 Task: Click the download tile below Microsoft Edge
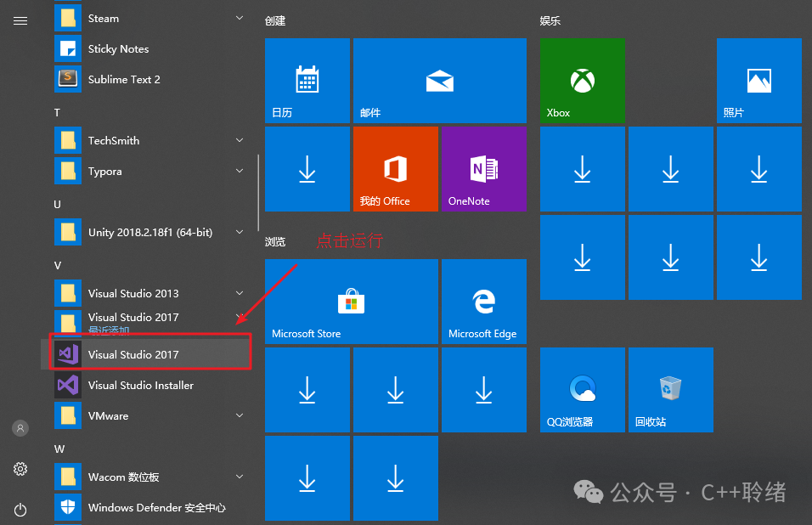[483, 390]
